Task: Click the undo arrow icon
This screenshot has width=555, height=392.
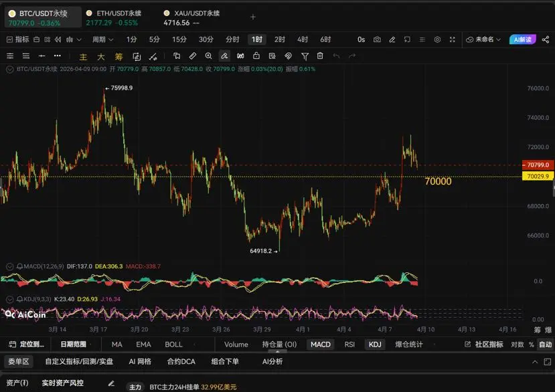Action: coord(336,56)
